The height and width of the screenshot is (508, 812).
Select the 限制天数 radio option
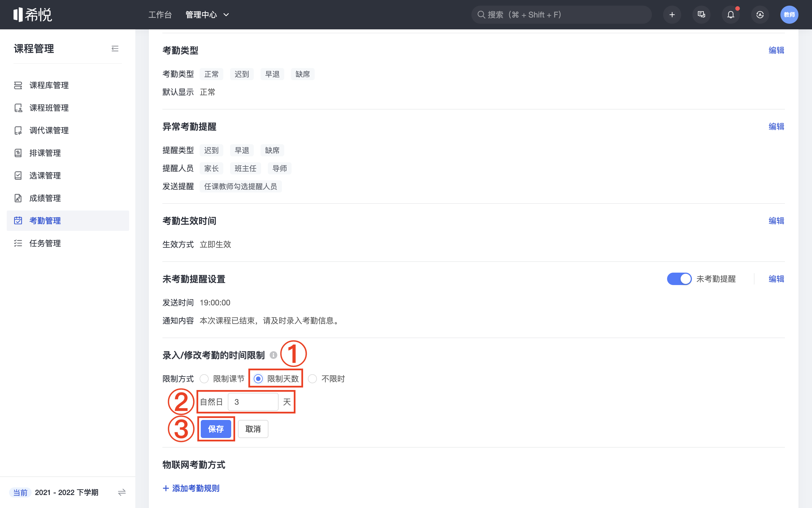pyautogui.click(x=258, y=379)
